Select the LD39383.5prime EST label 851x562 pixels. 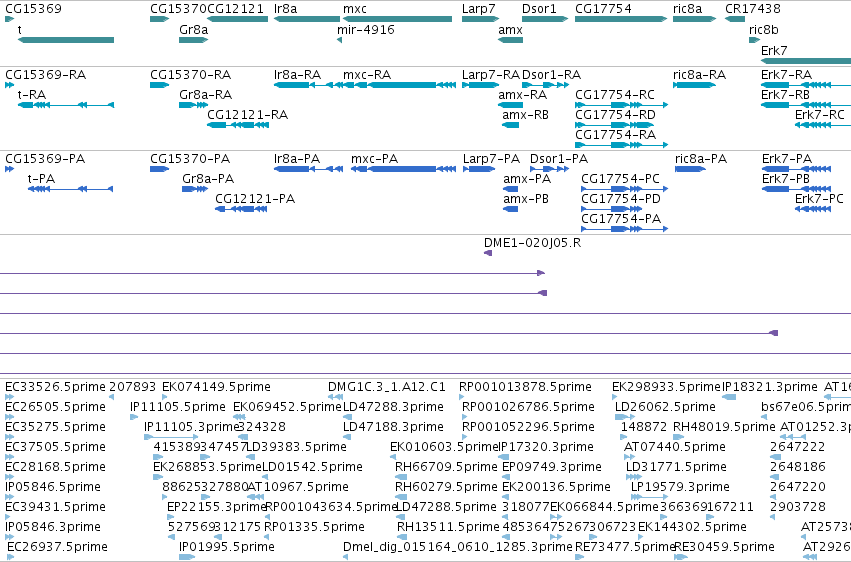pyautogui.click(x=296, y=446)
